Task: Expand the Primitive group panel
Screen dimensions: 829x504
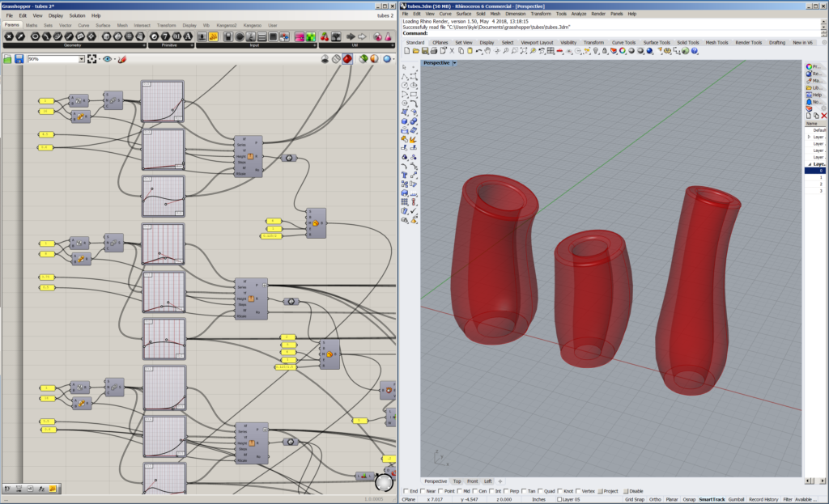Action: [x=192, y=45]
